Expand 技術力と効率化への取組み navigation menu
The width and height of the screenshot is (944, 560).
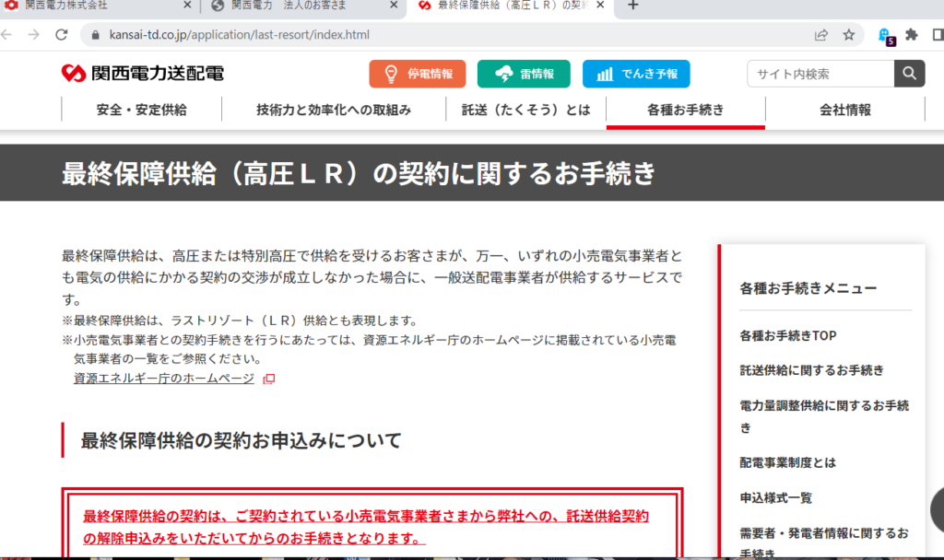coord(334,110)
